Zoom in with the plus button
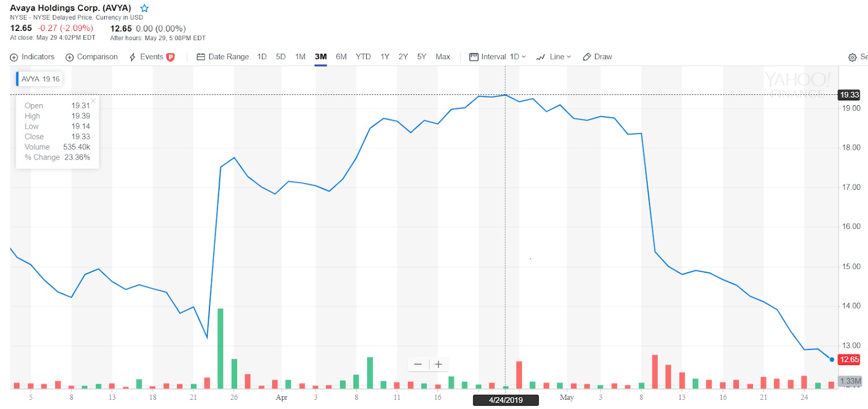The height and width of the screenshot is (409, 868). pos(438,365)
